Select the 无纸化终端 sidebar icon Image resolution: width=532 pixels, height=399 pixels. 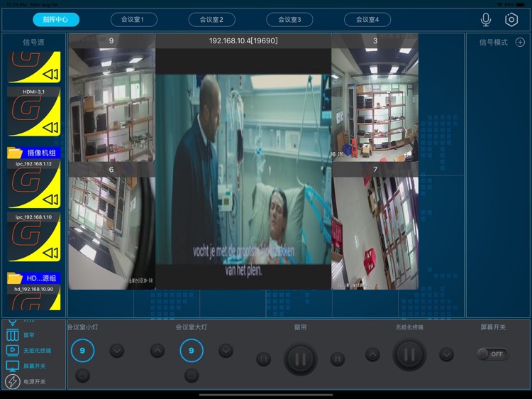(13, 350)
